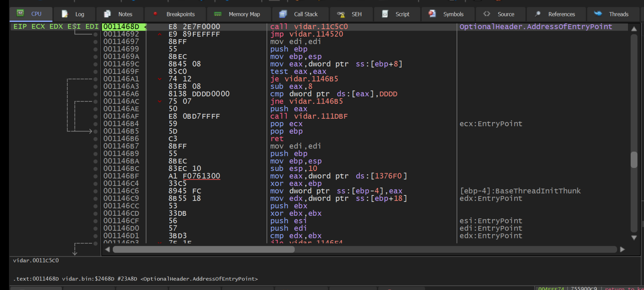Select the Threads panel icon
Viewport: 644px width, 290px height.
[x=597, y=14]
